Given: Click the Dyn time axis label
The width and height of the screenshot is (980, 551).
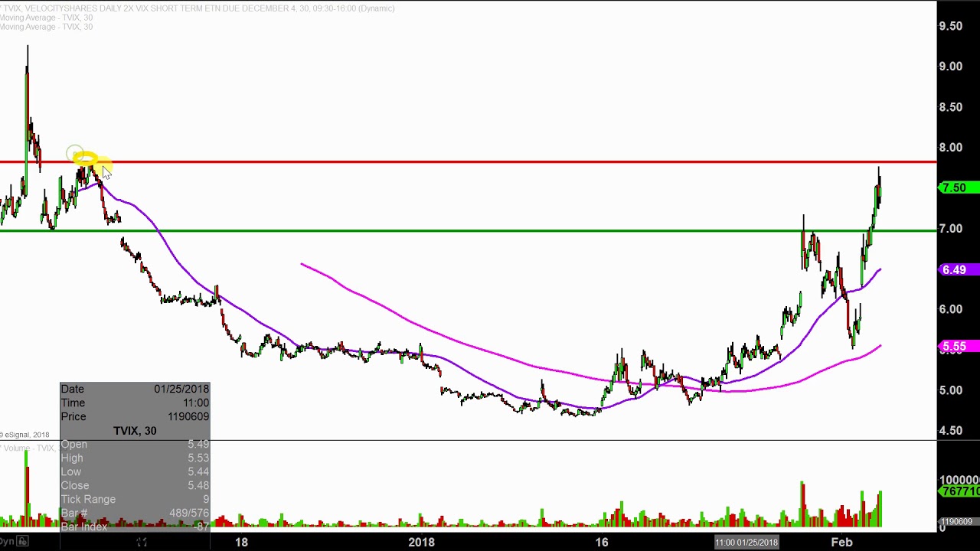Looking at the screenshot, I should click(7, 542).
